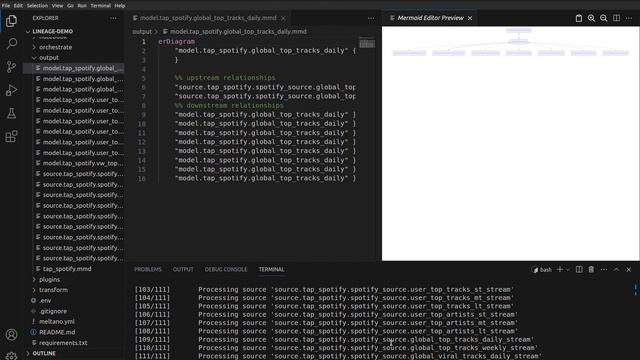640x360 pixels.
Task: Zoom in on the Mermaid preview
Action: pos(591,18)
